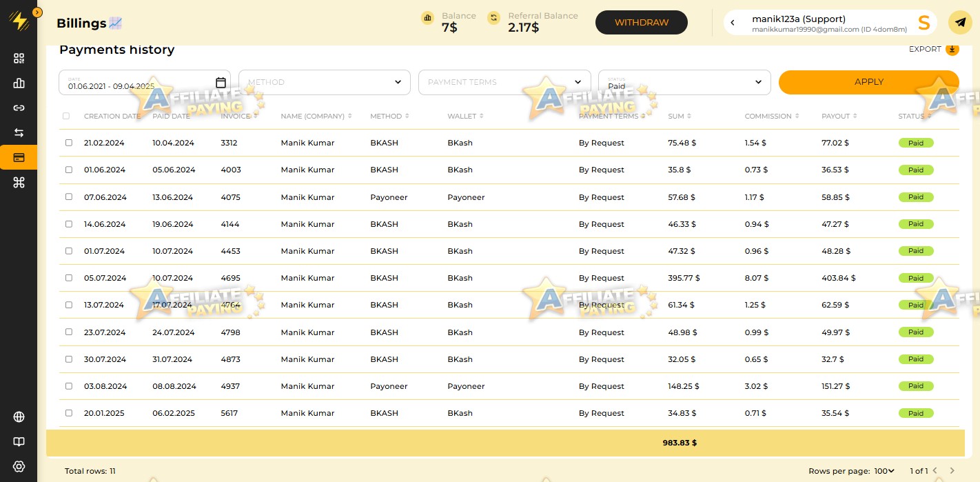Open the globe language icon in sidebar
The image size is (980, 482).
(x=19, y=416)
